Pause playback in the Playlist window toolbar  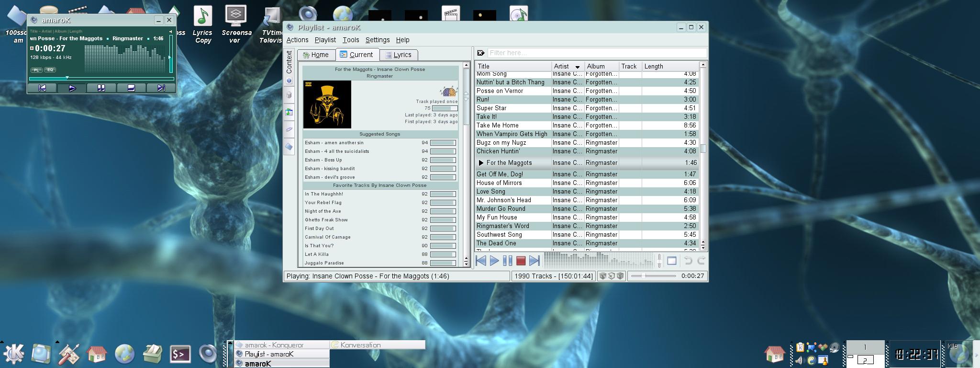pyautogui.click(x=508, y=261)
